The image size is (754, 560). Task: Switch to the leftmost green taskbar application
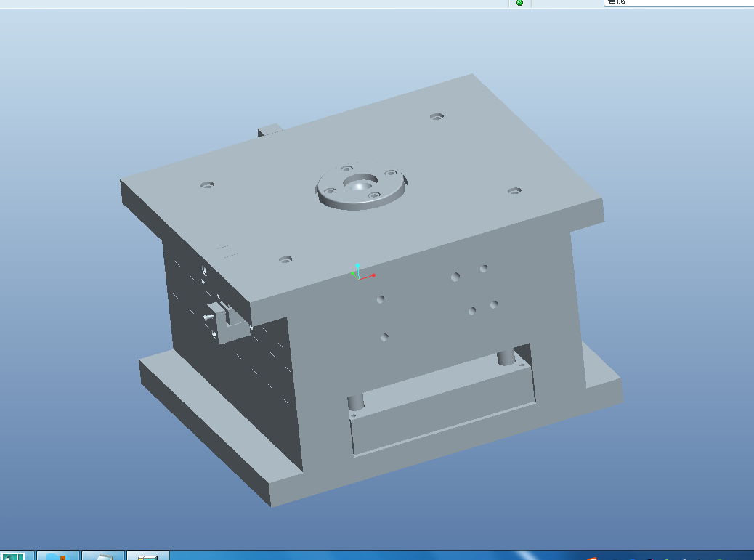click(x=15, y=556)
